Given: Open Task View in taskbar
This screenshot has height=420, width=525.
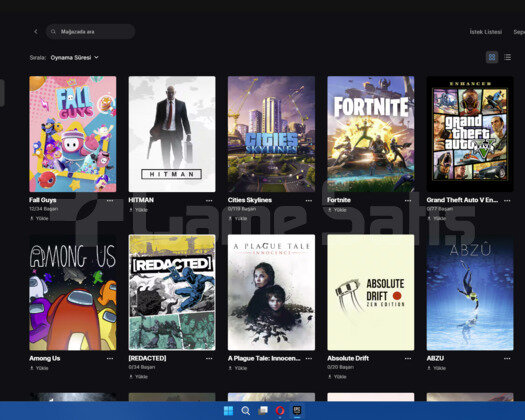Looking at the screenshot, I should tap(263, 411).
